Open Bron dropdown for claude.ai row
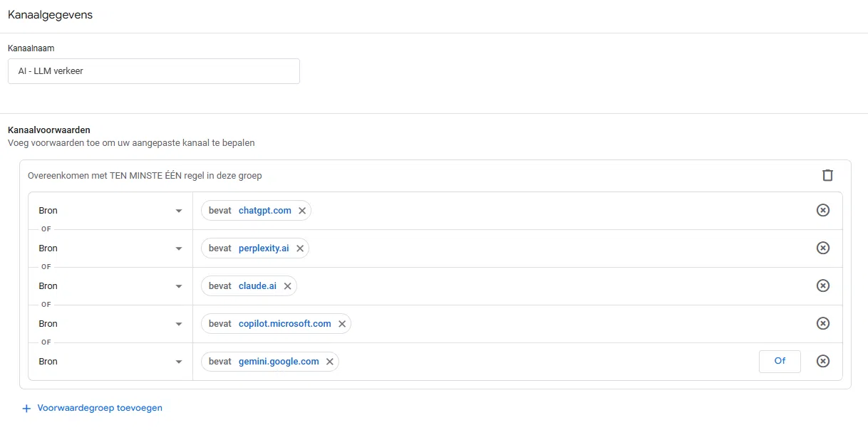 coord(110,286)
